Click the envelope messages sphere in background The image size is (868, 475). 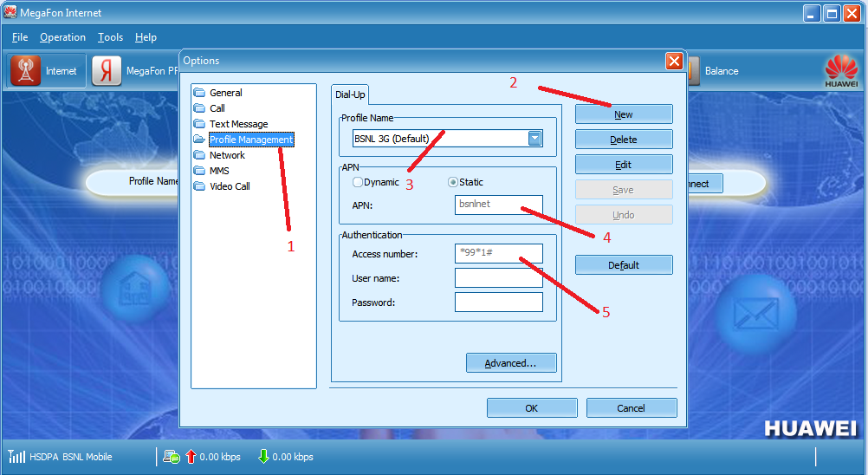click(x=755, y=314)
